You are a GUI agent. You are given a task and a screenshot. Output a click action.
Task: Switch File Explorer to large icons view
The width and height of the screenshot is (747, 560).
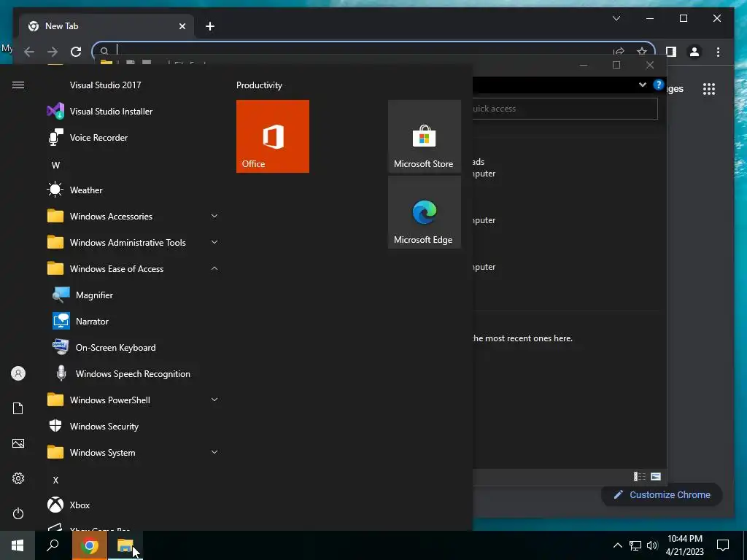click(x=656, y=477)
